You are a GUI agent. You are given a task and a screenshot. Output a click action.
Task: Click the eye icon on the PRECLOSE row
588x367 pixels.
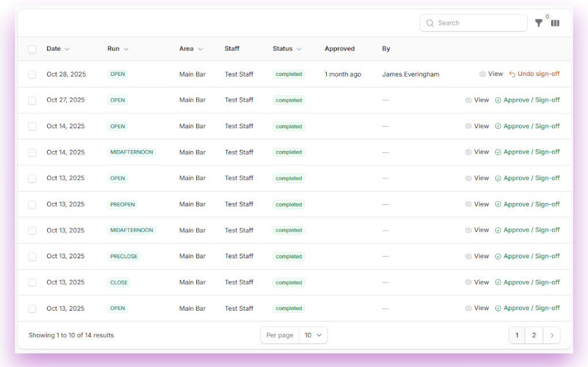(468, 256)
